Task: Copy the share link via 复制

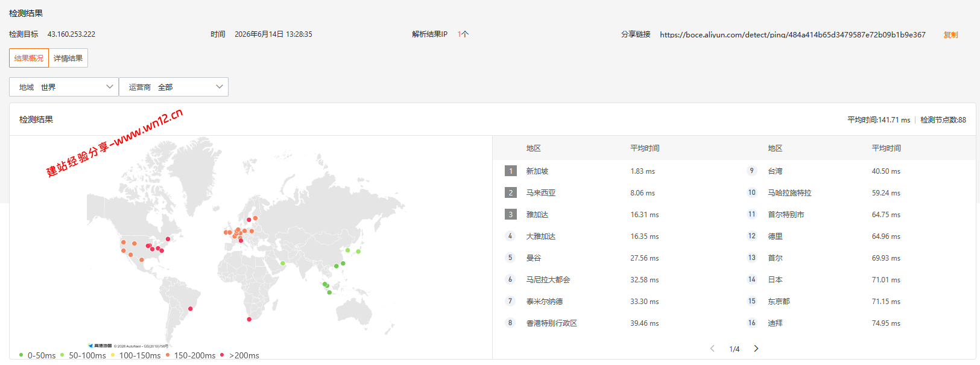Action: pos(950,35)
